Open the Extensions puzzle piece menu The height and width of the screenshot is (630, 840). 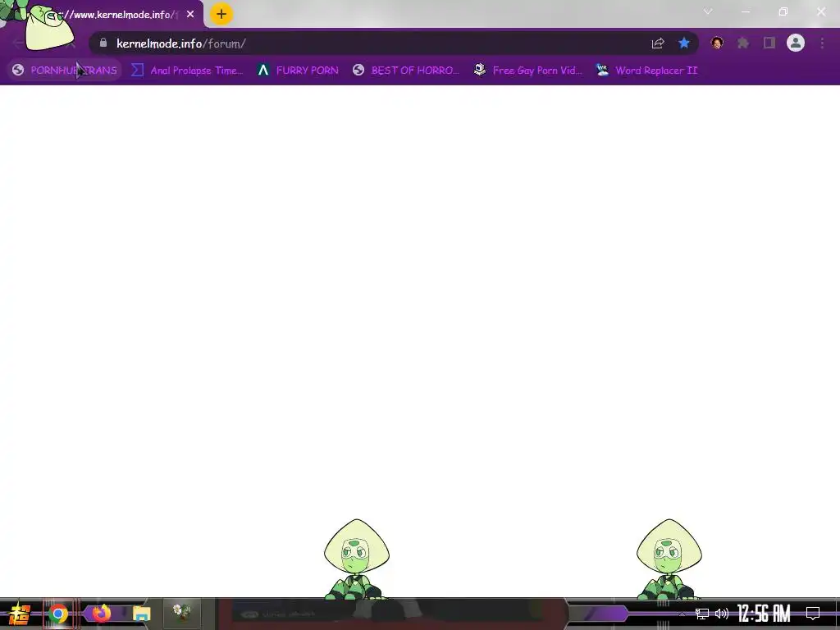pyautogui.click(x=743, y=43)
